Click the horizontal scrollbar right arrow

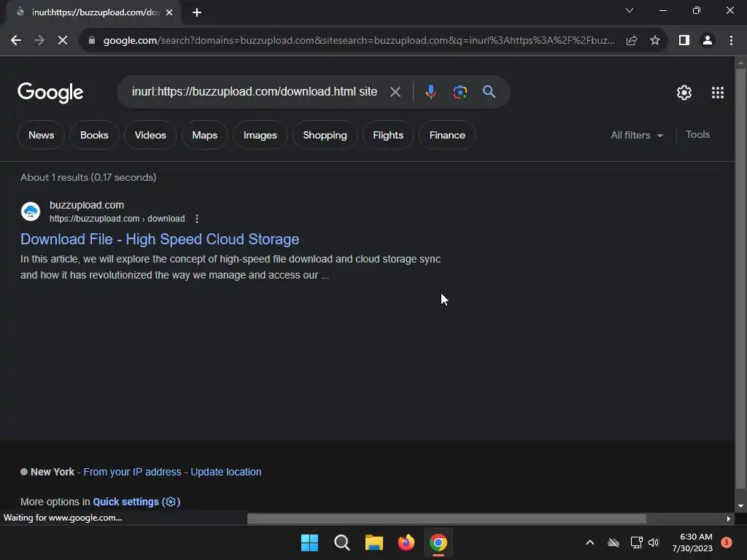(x=729, y=518)
